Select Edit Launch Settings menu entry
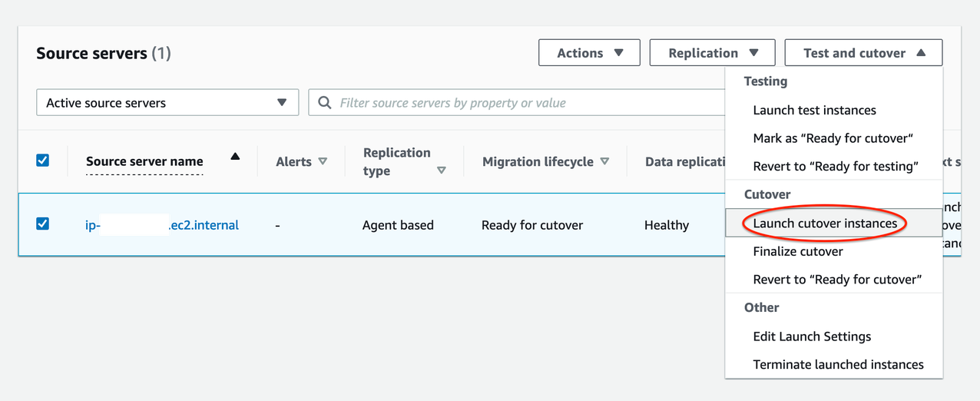980x401 pixels. (812, 336)
